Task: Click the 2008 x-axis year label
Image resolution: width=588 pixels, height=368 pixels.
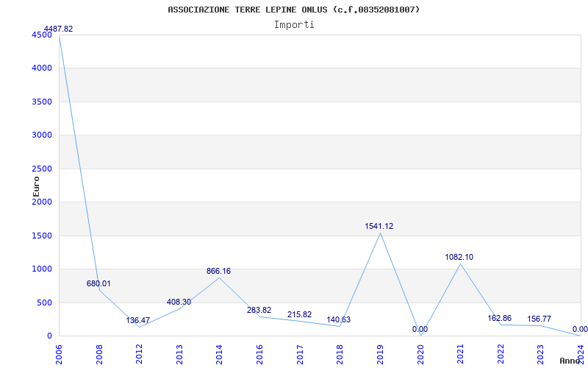Action: click(x=99, y=354)
